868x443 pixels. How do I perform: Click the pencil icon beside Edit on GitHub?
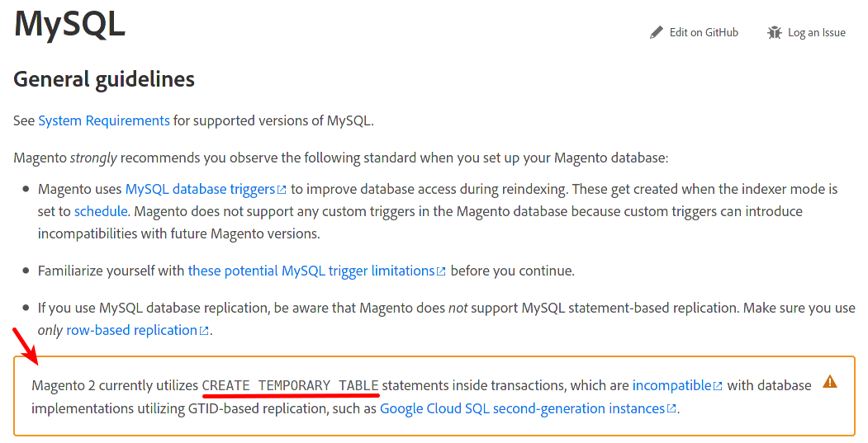pyautogui.click(x=657, y=33)
